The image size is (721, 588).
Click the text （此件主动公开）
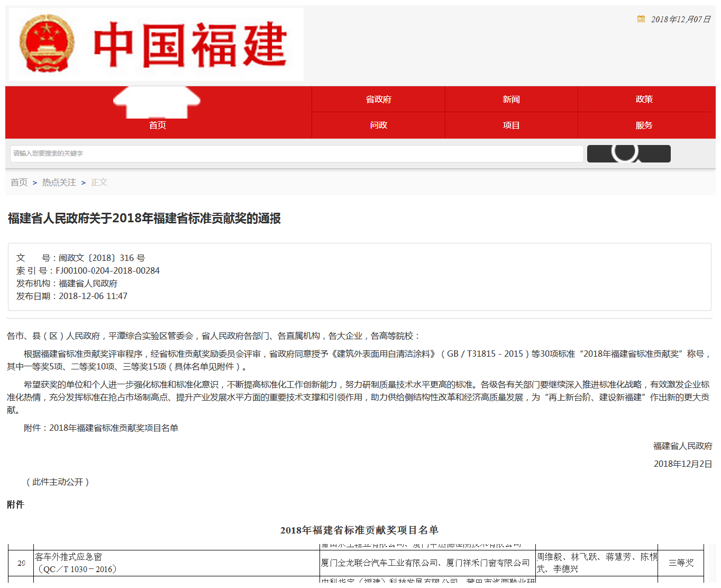(58, 482)
